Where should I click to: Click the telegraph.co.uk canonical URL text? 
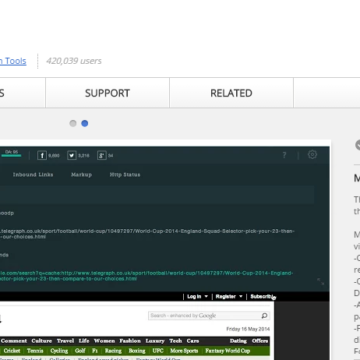147,234
